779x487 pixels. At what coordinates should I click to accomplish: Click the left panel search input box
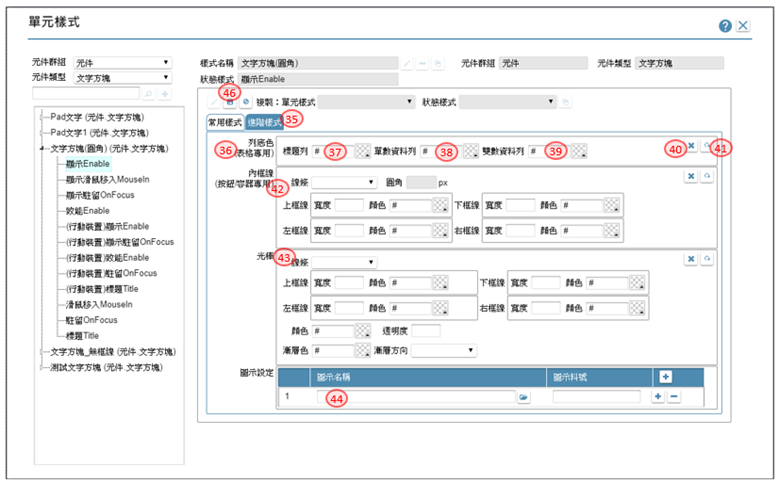(x=86, y=93)
